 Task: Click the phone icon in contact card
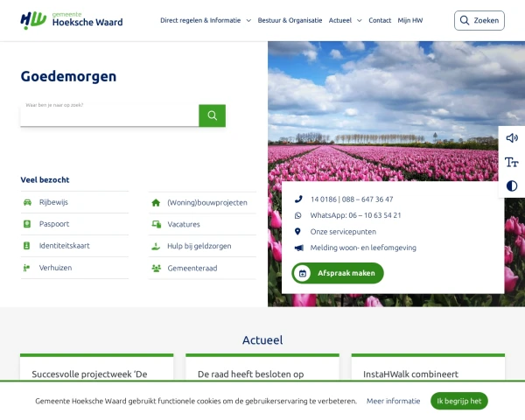tap(298, 199)
